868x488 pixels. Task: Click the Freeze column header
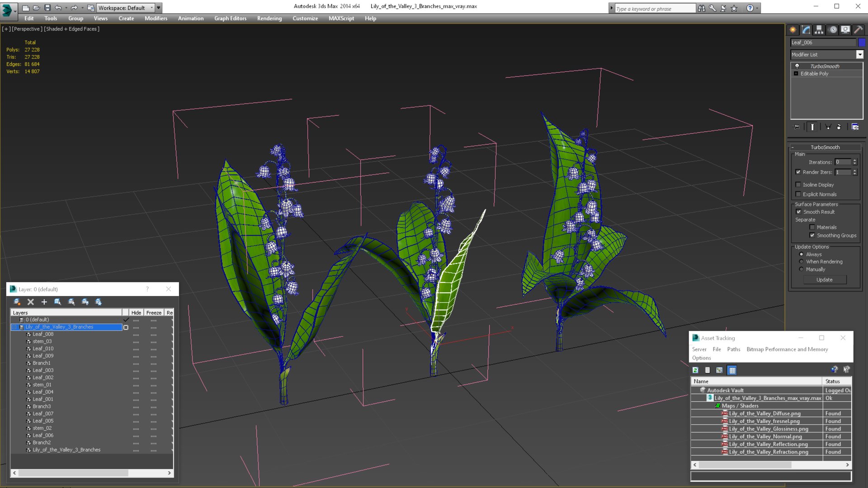tap(154, 313)
